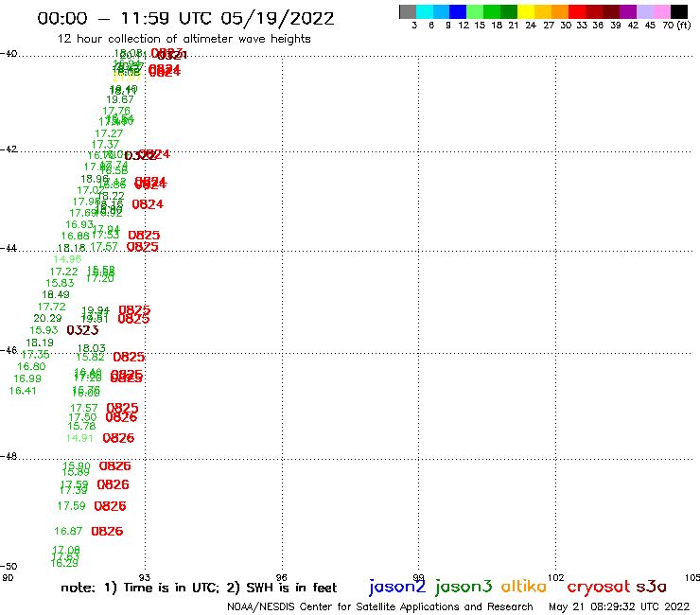This screenshot has height=615, width=700.
Task: Click the wave height value "17.20"
Action: coord(100,279)
